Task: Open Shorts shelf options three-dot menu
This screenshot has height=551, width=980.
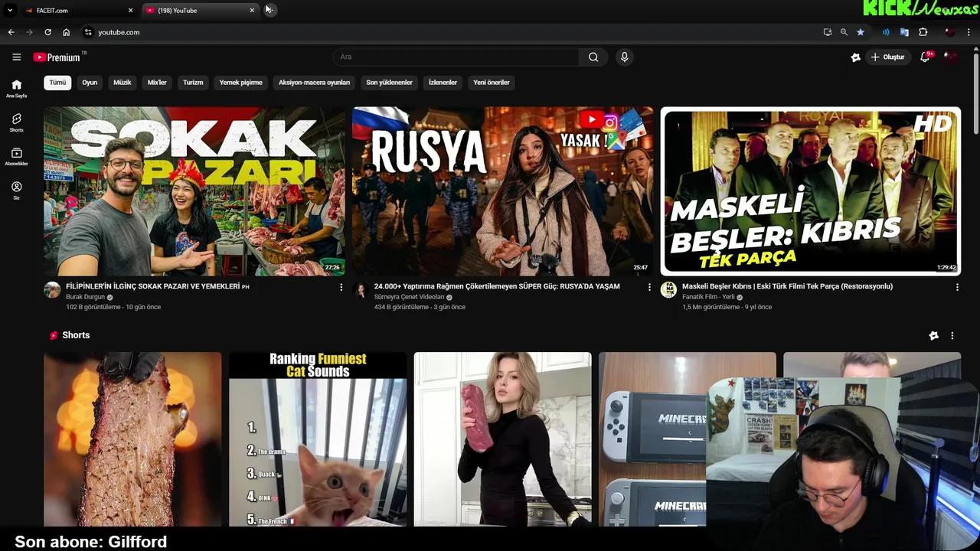Action: click(952, 335)
